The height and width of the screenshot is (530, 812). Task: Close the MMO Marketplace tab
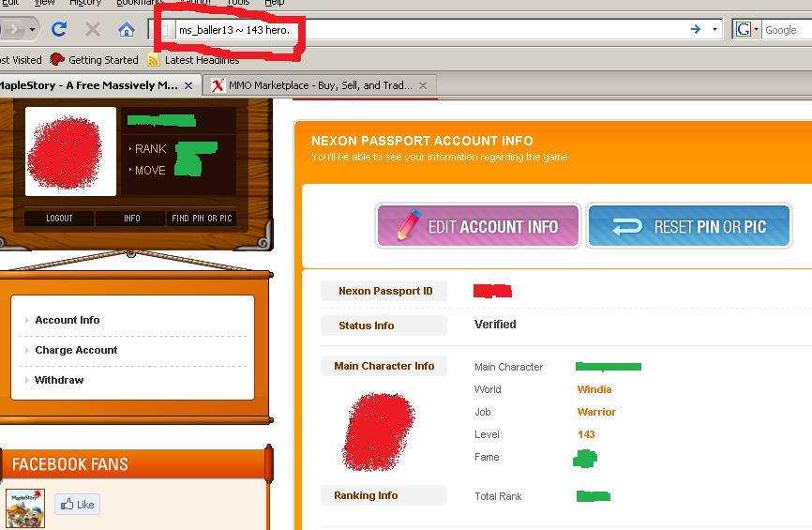[423, 85]
